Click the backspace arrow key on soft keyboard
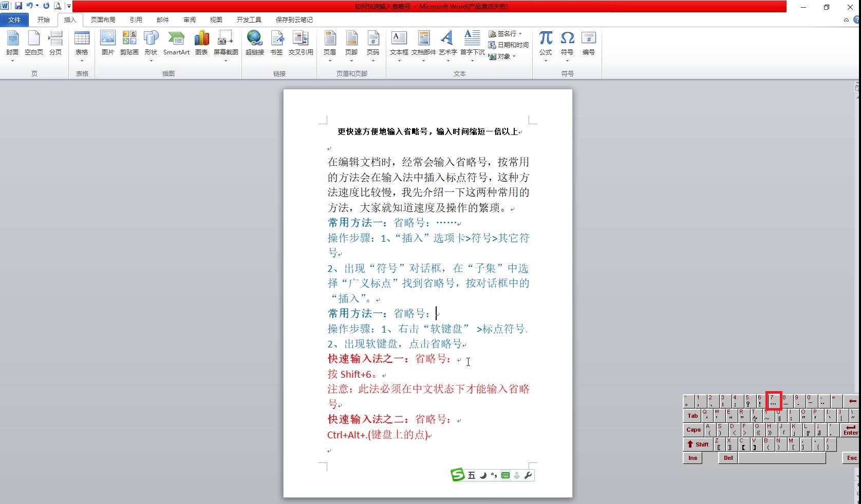 tap(852, 401)
